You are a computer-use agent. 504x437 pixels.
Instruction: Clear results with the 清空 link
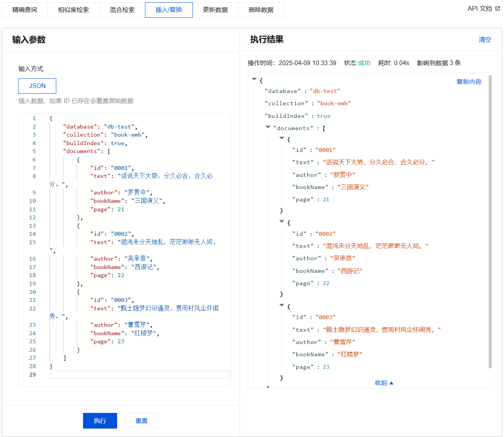(x=484, y=40)
